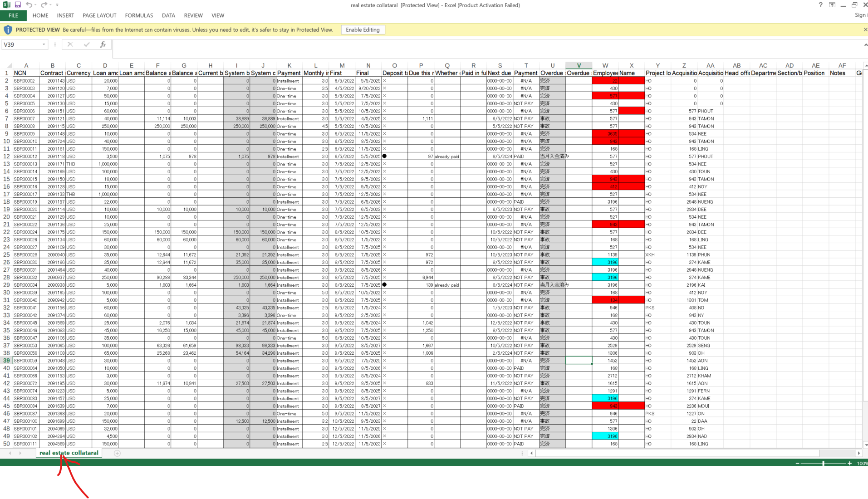Image resolution: width=868 pixels, height=499 pixels.
Task: Open Ribbon Display Options icon
Action: point(832,5)
